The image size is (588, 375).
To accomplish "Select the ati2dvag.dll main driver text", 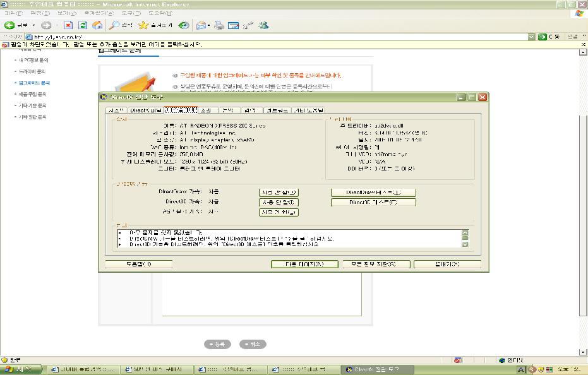I will 388,126.
